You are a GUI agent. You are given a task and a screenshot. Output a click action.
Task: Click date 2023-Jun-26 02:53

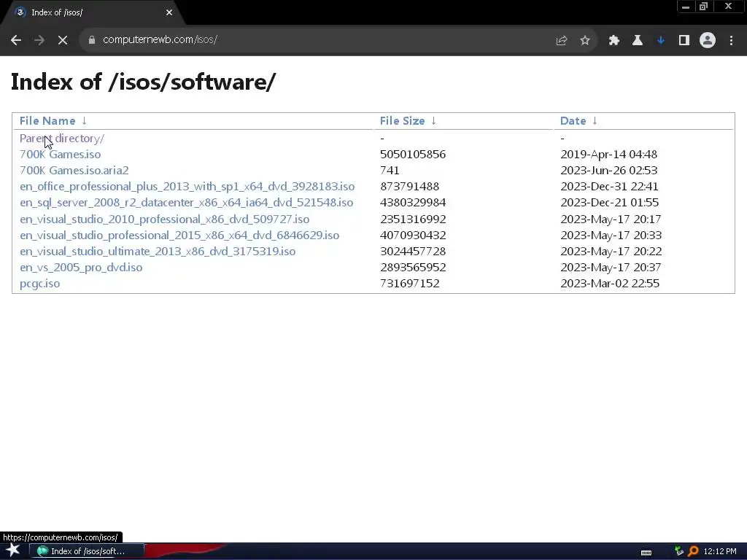coord(609,171)
